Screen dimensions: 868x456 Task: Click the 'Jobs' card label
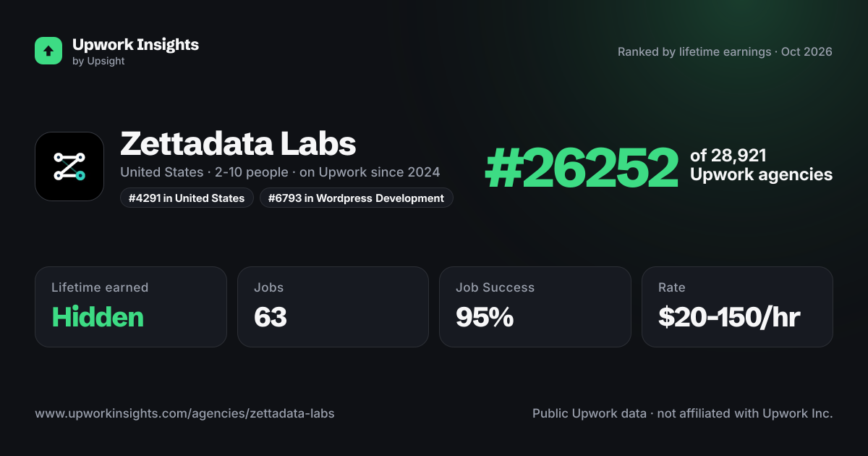(x=268, y=287)
